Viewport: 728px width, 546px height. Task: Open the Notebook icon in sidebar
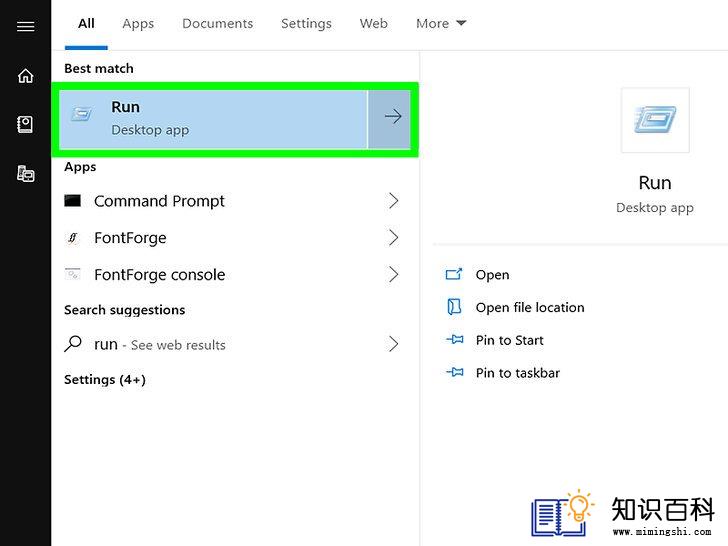point(25,124)
